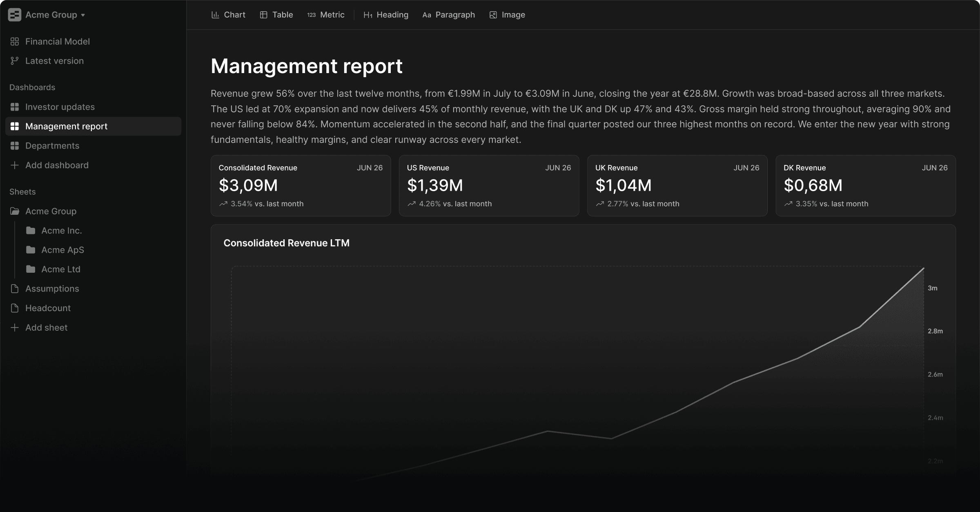
Task: Collapse the Acme Group open folder icon
Action: click(15, 211)
